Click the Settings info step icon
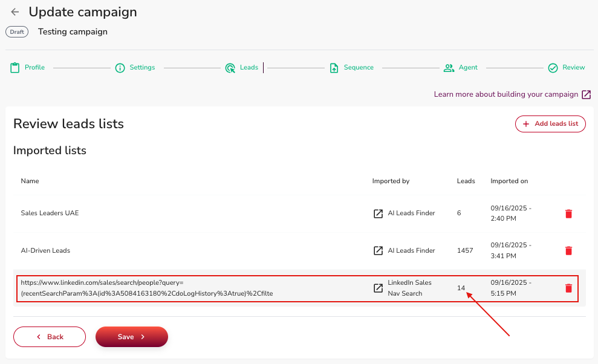Image resolution: width=598 pixels, height=364 pixels. pos(120,68)
